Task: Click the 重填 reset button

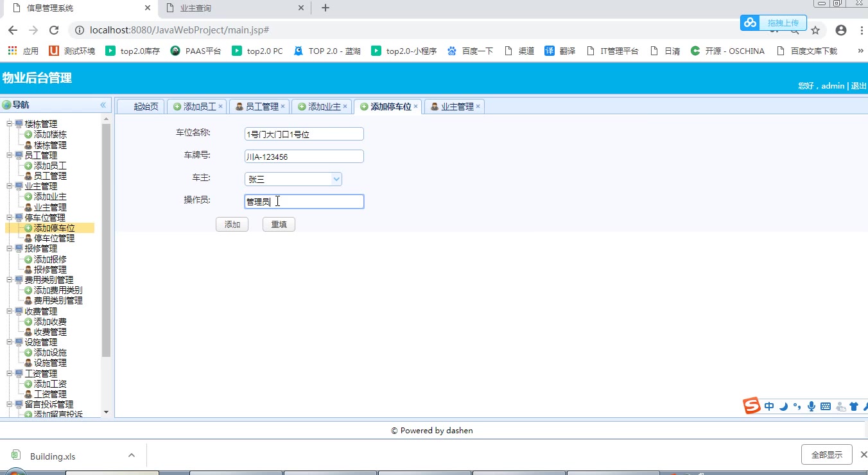Action: [x=279, y=224]
